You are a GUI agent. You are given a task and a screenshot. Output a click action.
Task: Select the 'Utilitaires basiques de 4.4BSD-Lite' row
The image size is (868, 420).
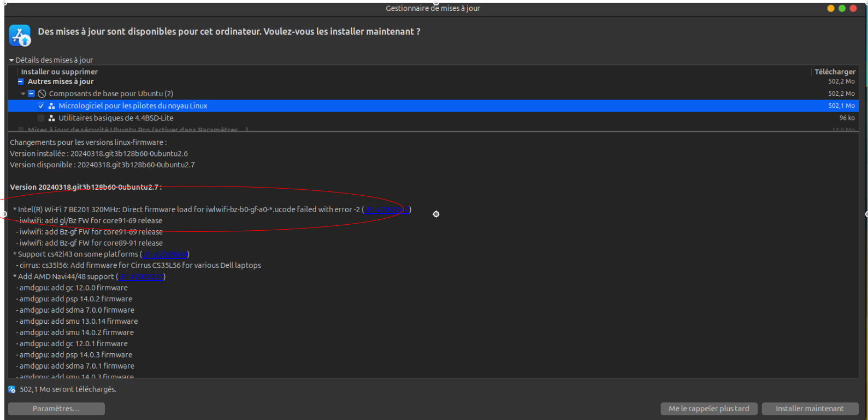(433, 118)
